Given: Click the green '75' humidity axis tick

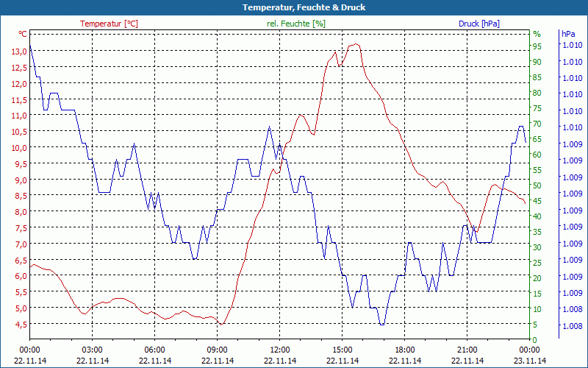Looking at the screenshot, I should 537,108.
